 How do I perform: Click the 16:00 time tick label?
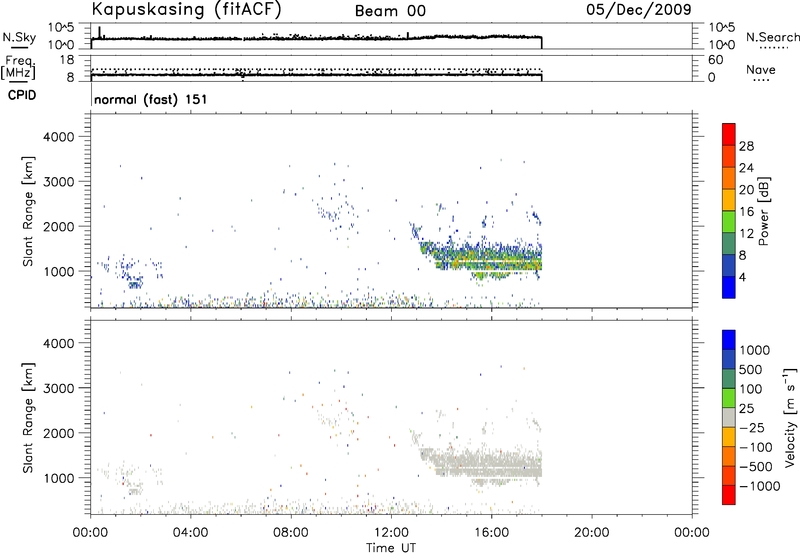click(492, 533)
